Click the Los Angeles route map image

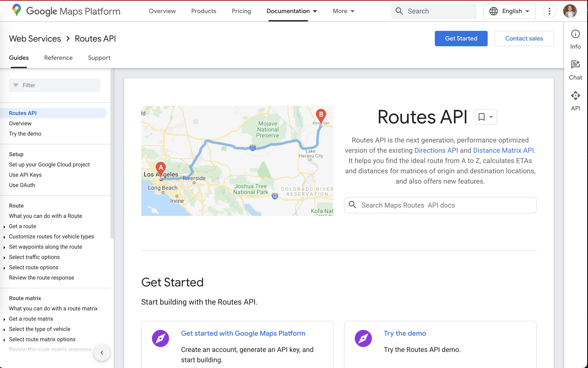(237, 161)
